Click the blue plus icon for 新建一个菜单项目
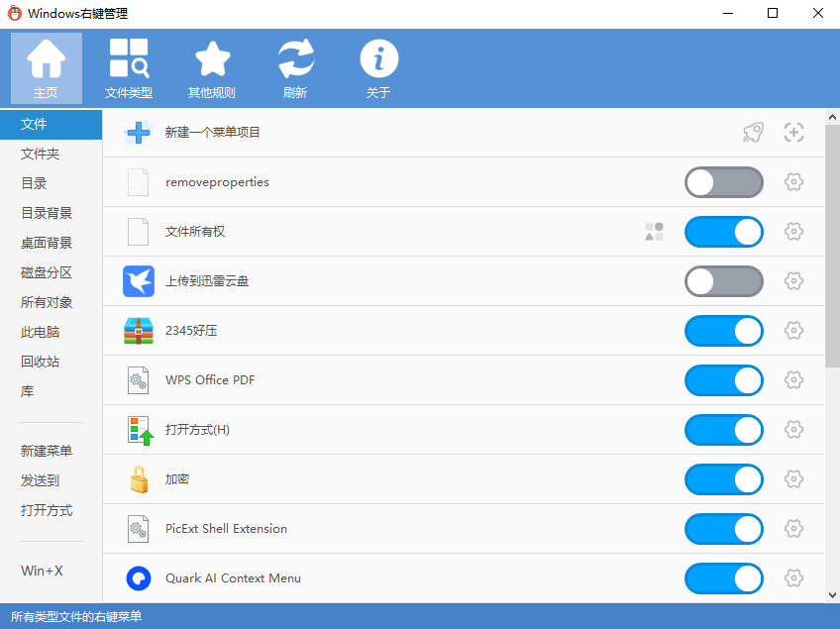The image size is (840, 629). (x=139, y=133)
